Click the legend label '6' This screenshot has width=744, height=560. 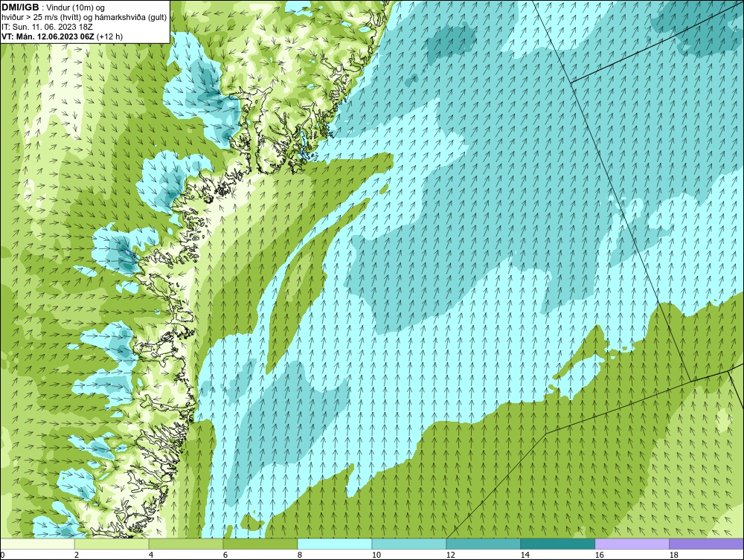pyautogui.click(x=225, y=555)
